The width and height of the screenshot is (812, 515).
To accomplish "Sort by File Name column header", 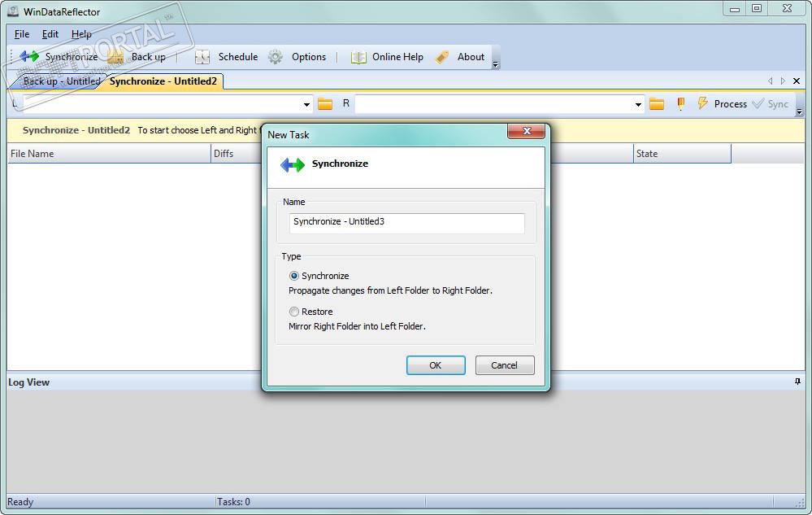I will click(x=109, y=154).
